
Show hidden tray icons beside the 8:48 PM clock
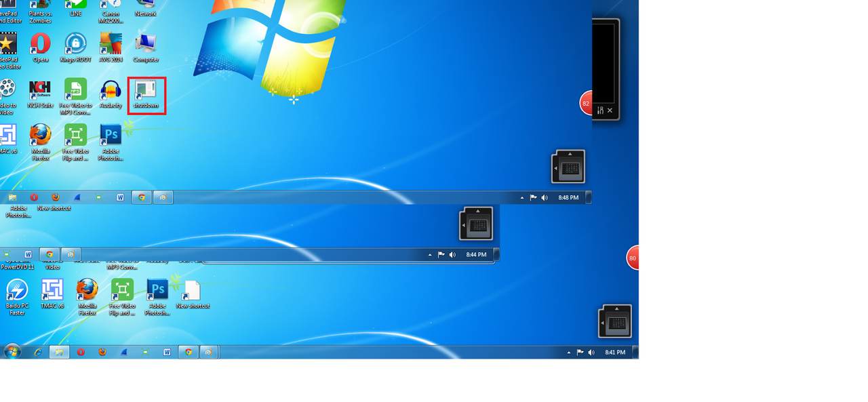pyautogui.click(x=522, y=198)
